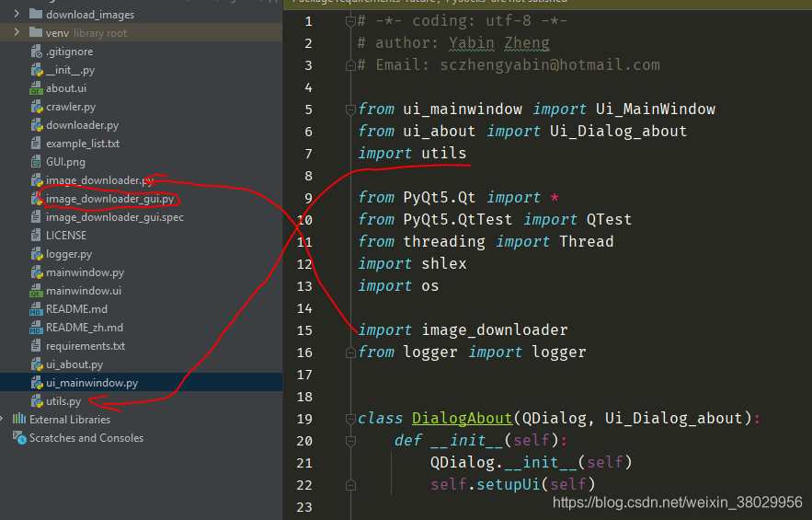Click the GUI.png image file icon
Image resolution: width=812 pixels, height=520 pixels.
[36, 162]
